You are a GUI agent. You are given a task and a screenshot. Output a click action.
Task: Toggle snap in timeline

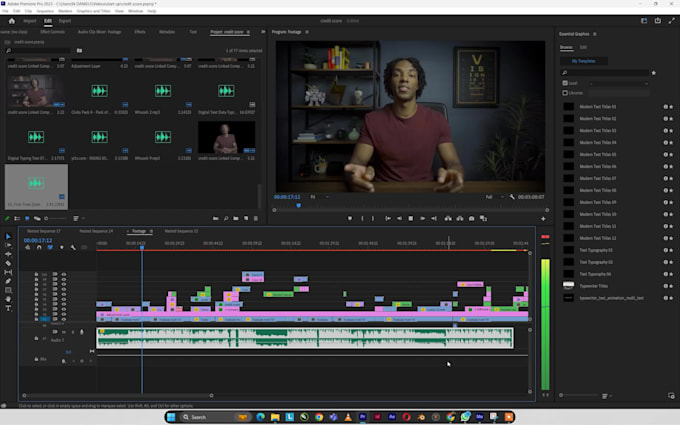click(x=39, y=247)
